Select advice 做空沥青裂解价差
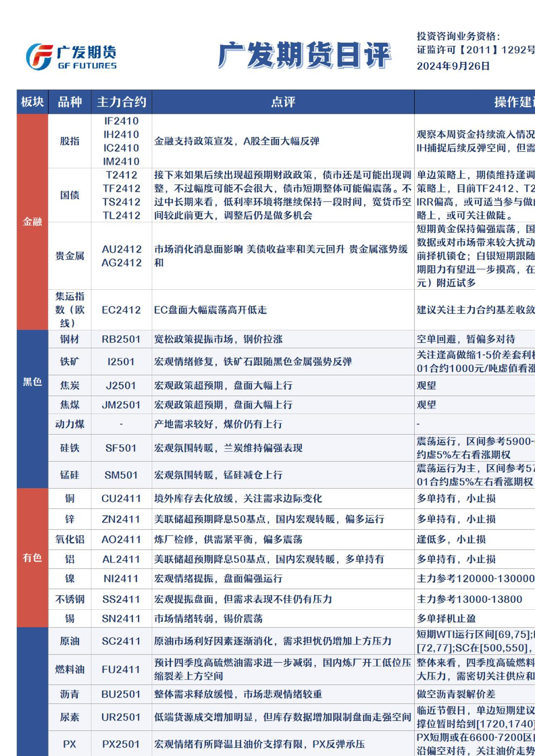Screen dimensions: 535x756 click(x=456, y=694)
